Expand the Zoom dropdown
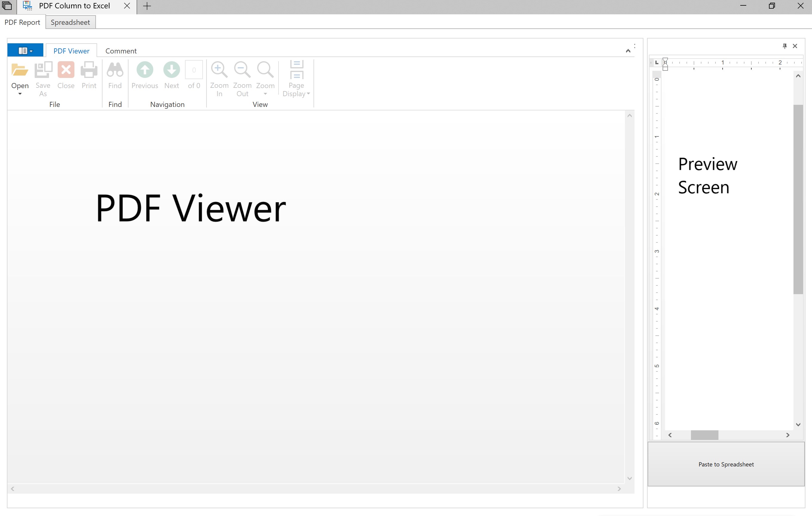The image size is (812, 516). click(265, 94)
